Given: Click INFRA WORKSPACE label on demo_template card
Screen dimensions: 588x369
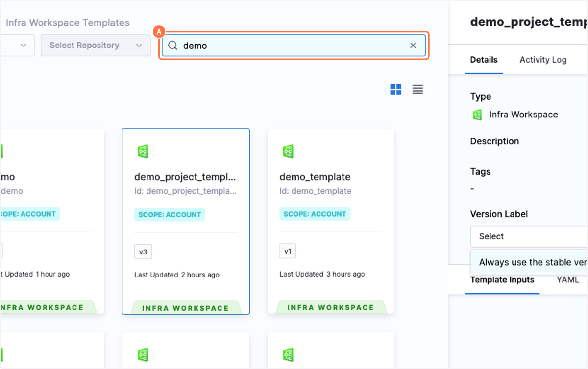Looking at the screenshot, I should tap(331, 308).
